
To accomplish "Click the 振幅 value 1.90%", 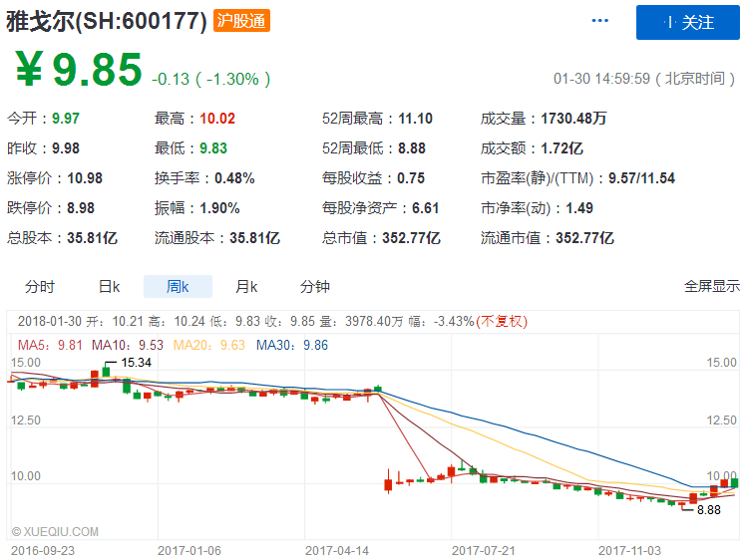I will click(219, 208).
